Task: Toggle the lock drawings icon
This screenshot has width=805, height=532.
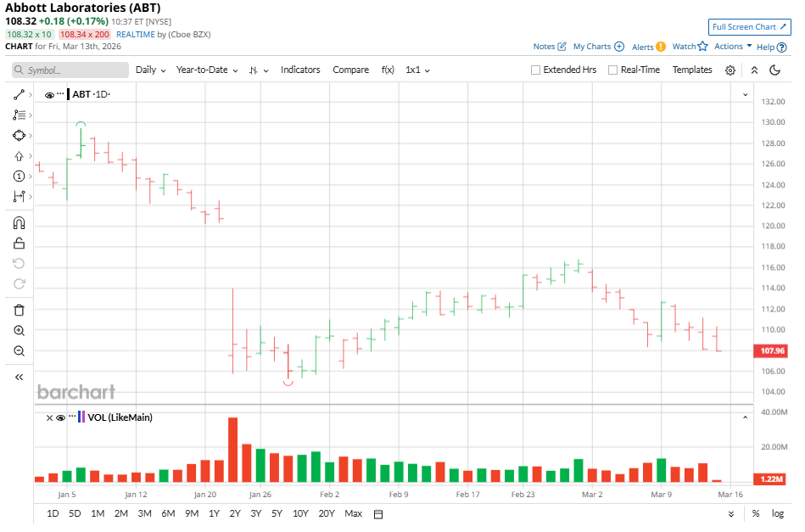Action: 19,244
